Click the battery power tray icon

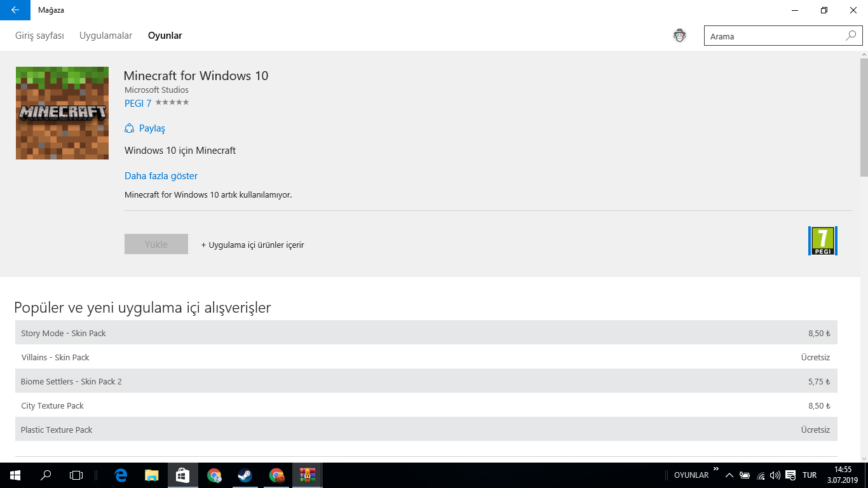745,475
